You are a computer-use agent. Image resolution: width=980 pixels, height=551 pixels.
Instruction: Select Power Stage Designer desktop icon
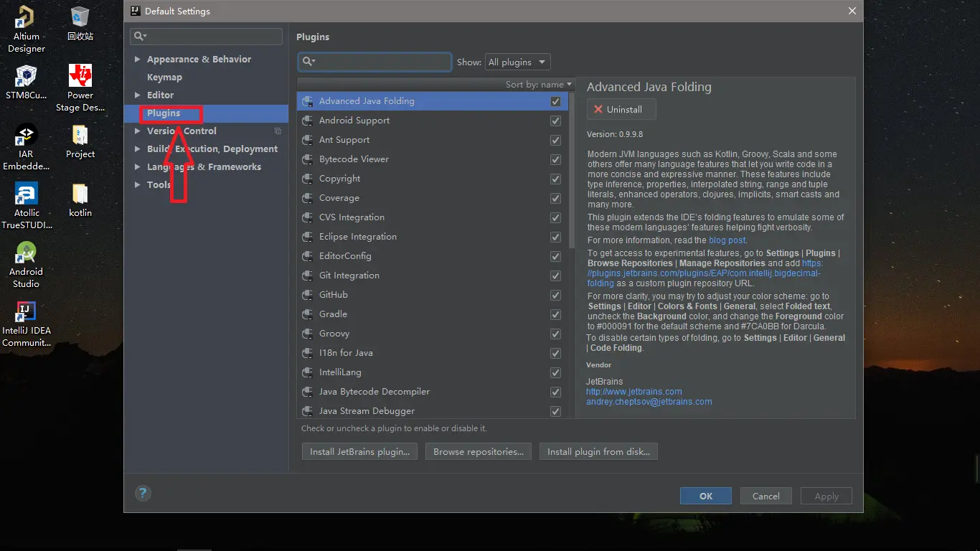tap(80, 88)
